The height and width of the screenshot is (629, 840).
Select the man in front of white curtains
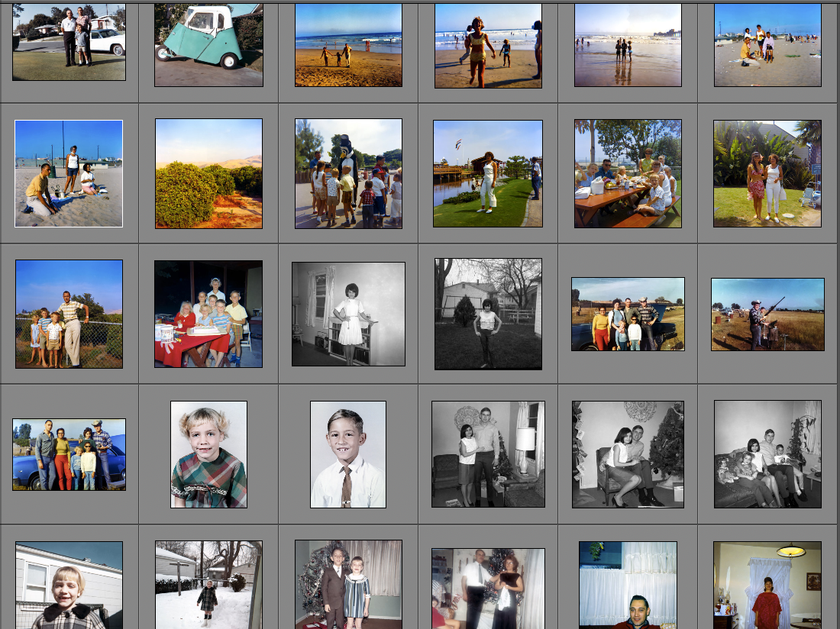click(x=628, y=585)
